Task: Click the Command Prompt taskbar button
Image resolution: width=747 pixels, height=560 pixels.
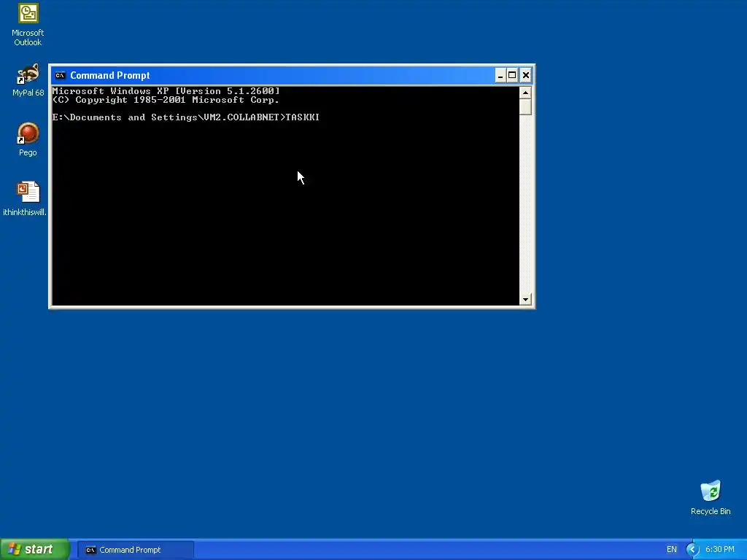Action: 135,550
